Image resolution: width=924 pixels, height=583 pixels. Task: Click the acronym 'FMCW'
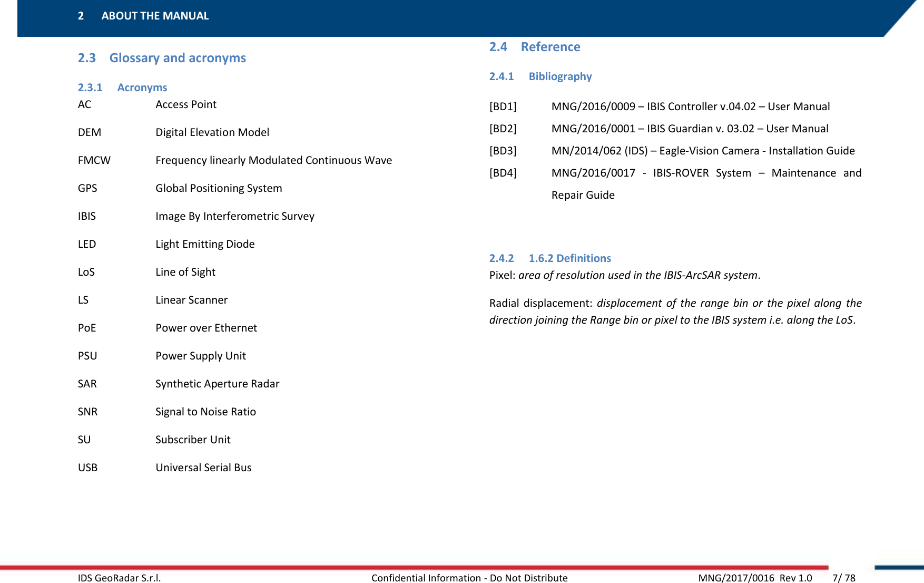coord(94,160)
